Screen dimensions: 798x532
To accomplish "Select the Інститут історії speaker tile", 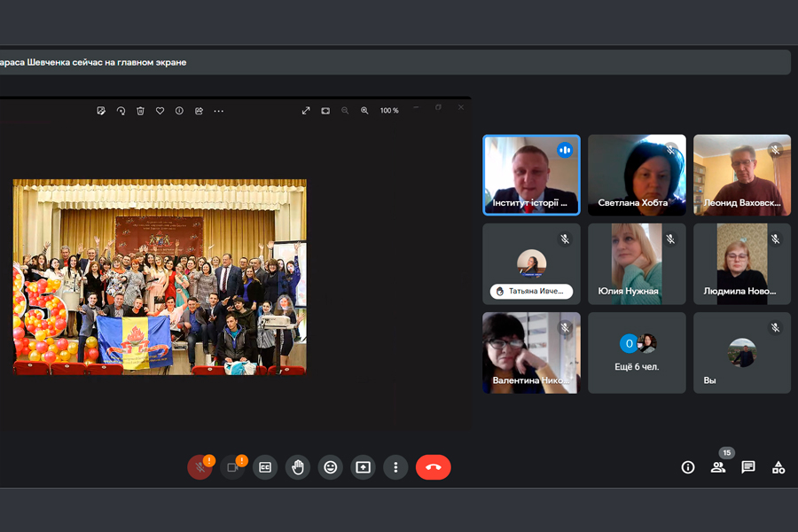I will tap(531, 176).
